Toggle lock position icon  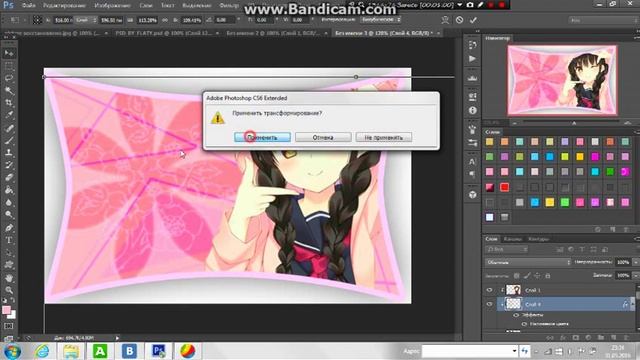[538, 276]
